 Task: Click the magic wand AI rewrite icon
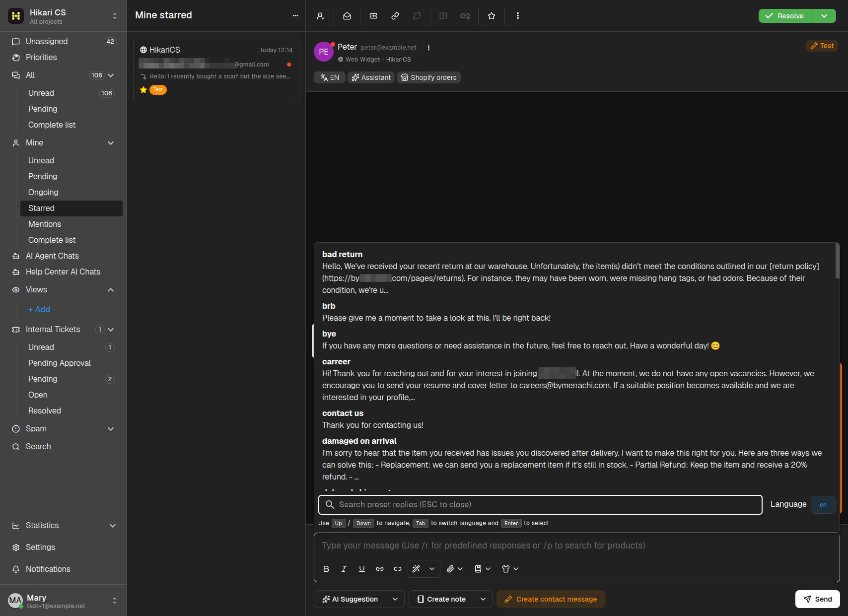417,569
